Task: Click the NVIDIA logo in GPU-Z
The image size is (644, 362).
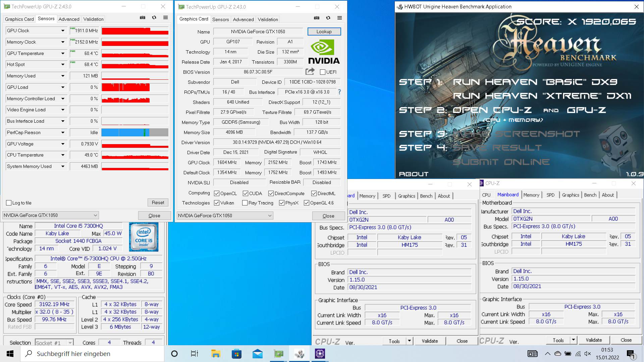Action: tap(324, 52)
